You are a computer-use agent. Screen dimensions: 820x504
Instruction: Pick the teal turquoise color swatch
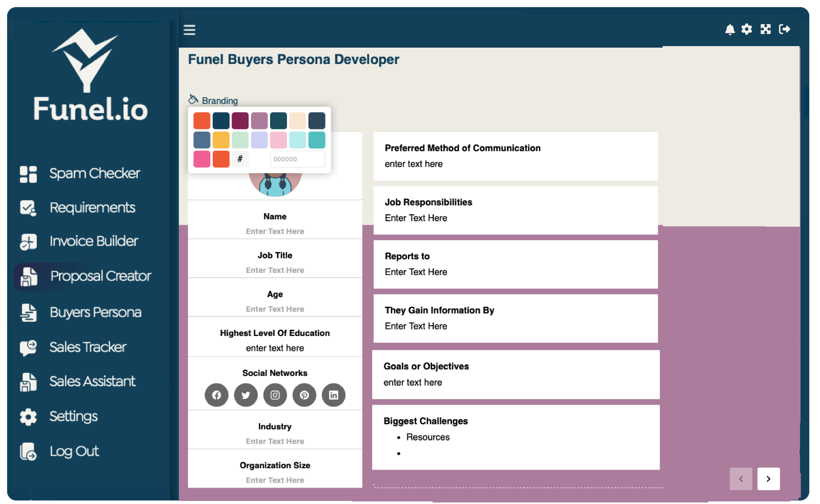pos(317,140)
